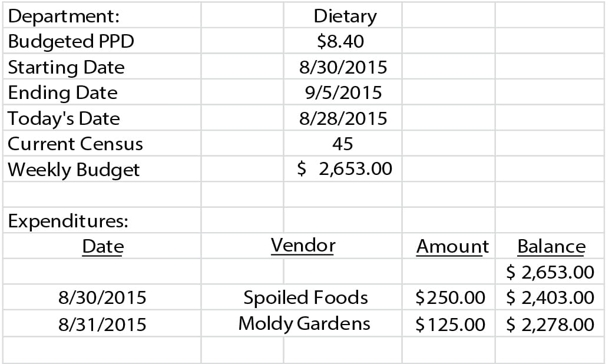Click the Current Census value 45

pos(343,144)
